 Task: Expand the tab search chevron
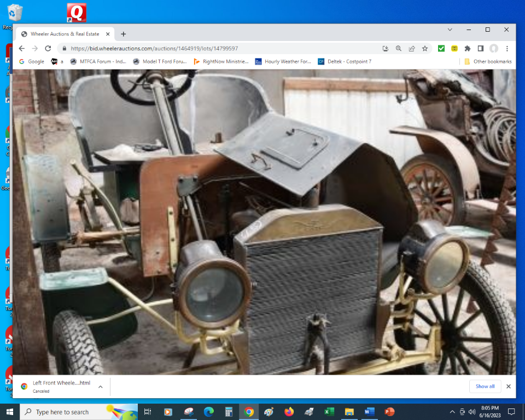[x=450, y=30]
